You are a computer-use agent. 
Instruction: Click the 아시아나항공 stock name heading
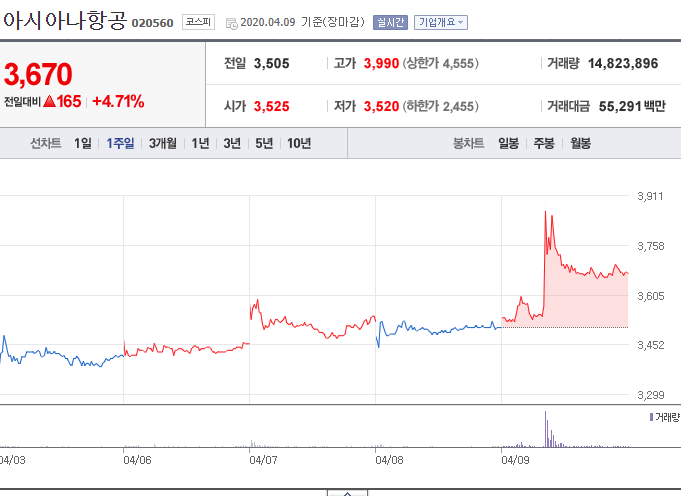(65, 20)
